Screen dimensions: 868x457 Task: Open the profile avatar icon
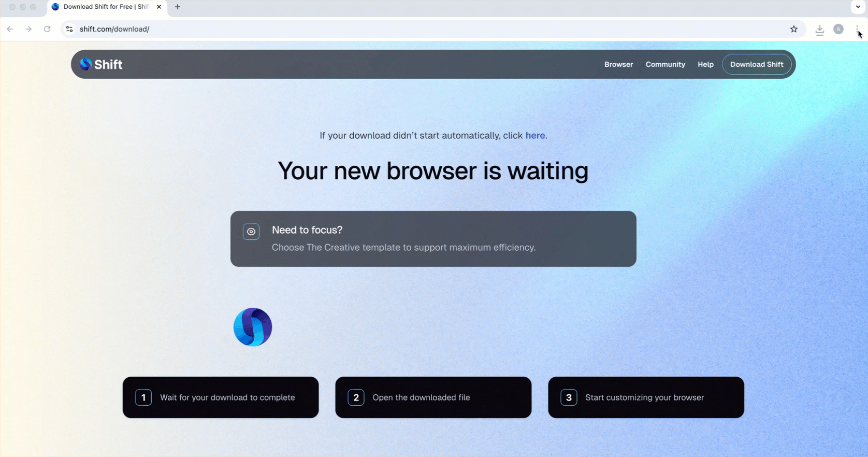click(x=838, y=29)
